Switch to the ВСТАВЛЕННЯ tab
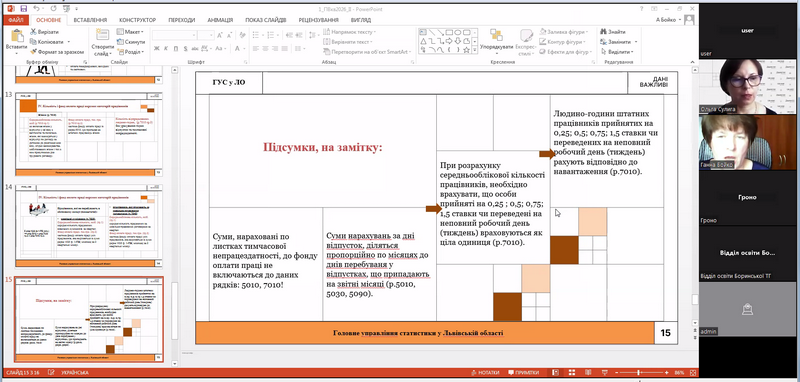This screenshot has width=800, height=382. click(90, 20)
